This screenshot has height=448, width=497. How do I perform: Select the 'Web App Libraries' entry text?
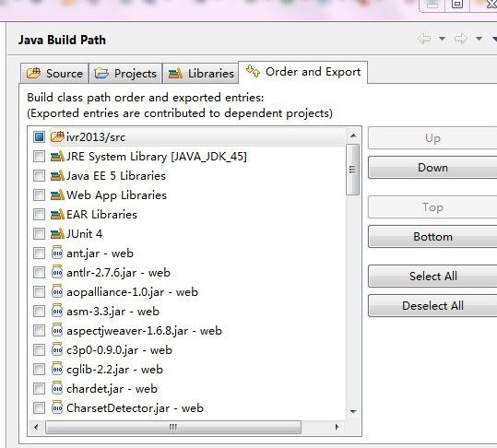116,195
